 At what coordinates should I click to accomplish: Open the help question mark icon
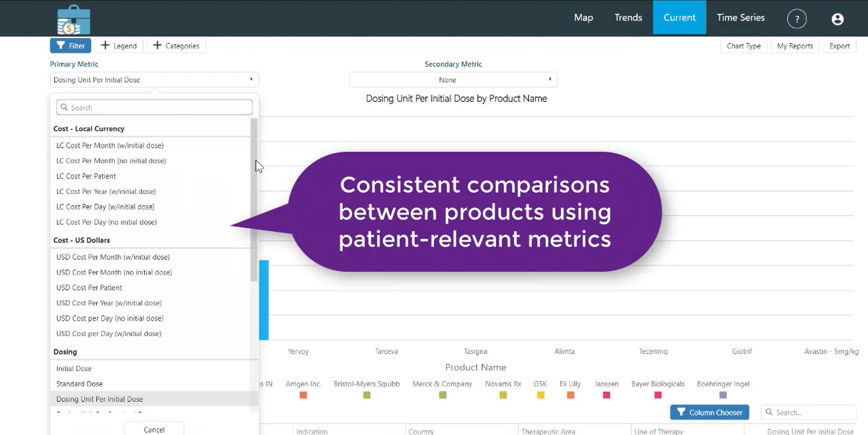click(x=797, y=19)
